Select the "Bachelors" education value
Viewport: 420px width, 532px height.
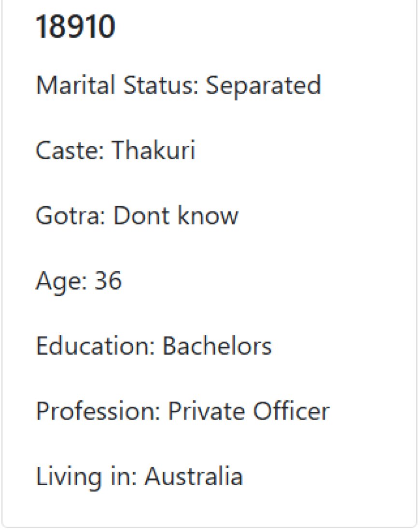click(217, 345)
